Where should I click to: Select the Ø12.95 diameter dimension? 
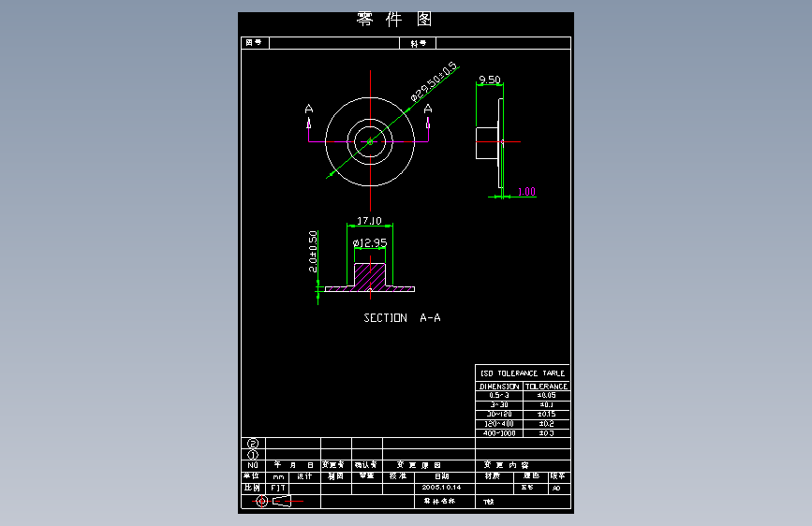pos(370,242)
